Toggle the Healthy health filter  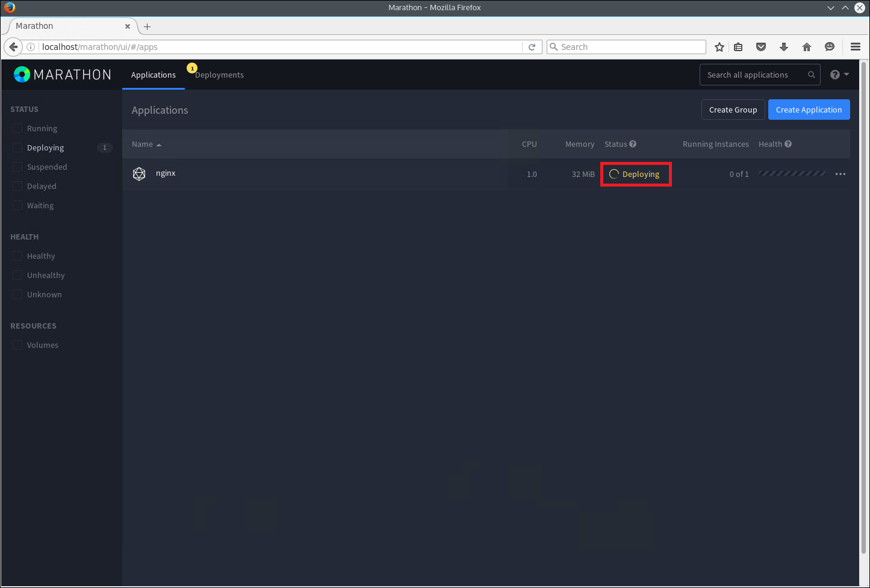click(17, 256)
